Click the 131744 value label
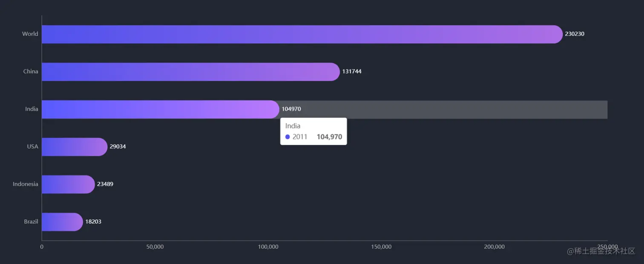Viewport: 644px width, 264px height. point(352,72)
